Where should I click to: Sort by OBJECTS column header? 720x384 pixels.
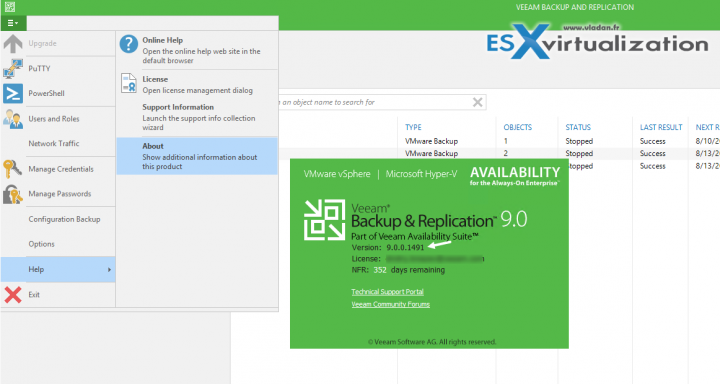click(518, 127)
